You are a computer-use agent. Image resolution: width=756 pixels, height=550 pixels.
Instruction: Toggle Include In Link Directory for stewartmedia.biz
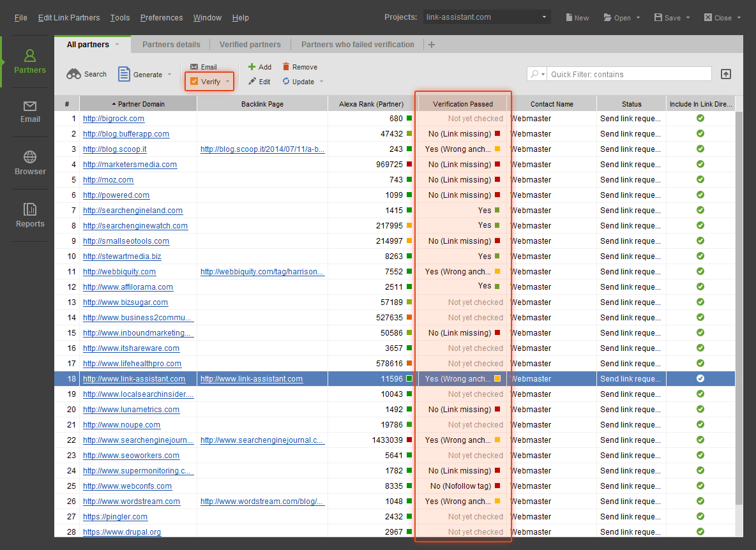[700, 256]
